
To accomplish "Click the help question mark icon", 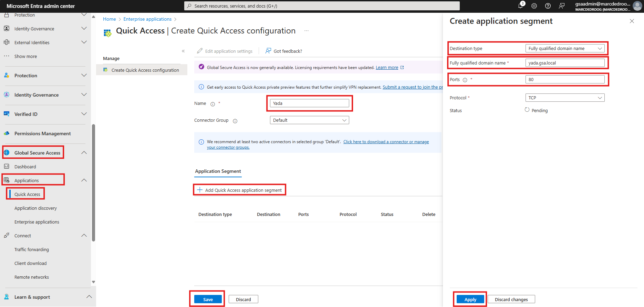I will pyautogui.click(x=548, y=6).
